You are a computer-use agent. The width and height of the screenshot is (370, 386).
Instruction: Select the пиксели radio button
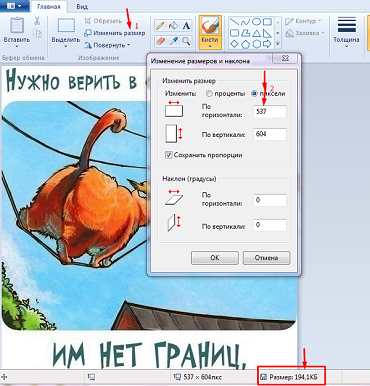[254, 94]
